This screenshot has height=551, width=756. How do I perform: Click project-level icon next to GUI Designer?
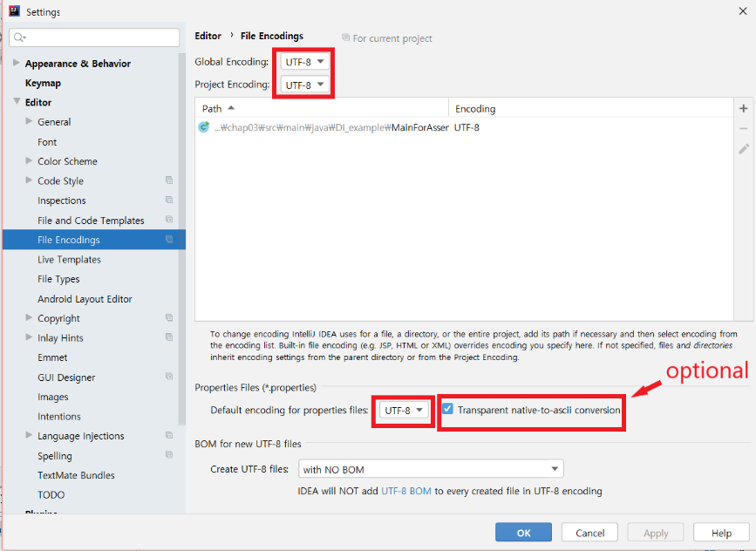[x=169, y=377]
